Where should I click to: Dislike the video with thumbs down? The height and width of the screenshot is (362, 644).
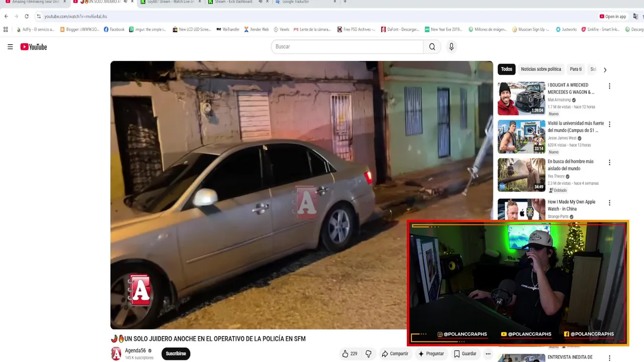pos(368,353)
